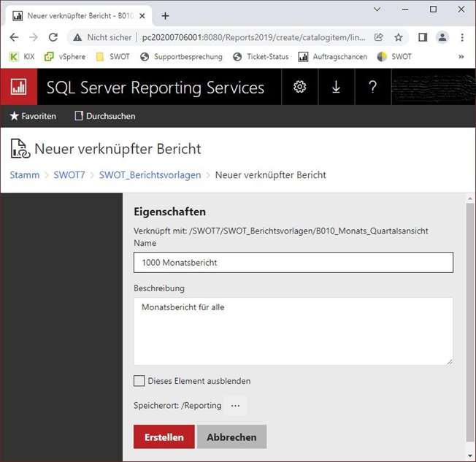Open Chrome three-dot menu

click(x=462, y=37)
